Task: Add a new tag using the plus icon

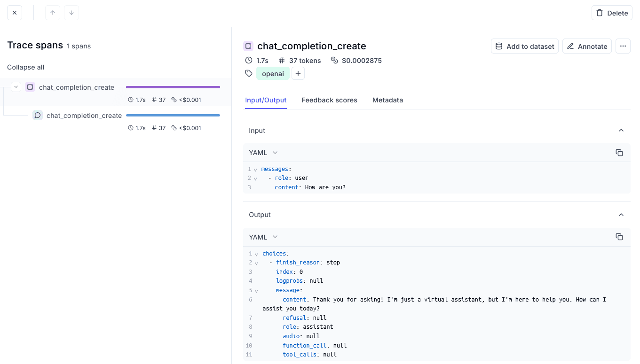Action: click(x=298, y=73)
